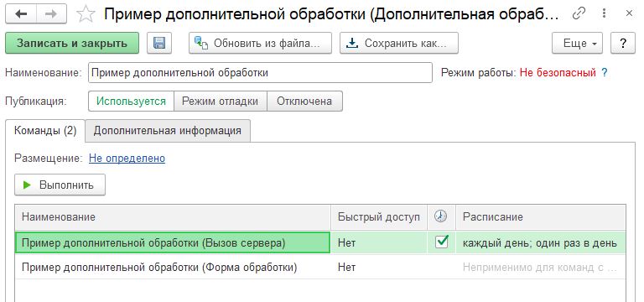Screen dimensions: 644x302
Task: Click the back navigation arrow
Action: [x=21, y=14]
